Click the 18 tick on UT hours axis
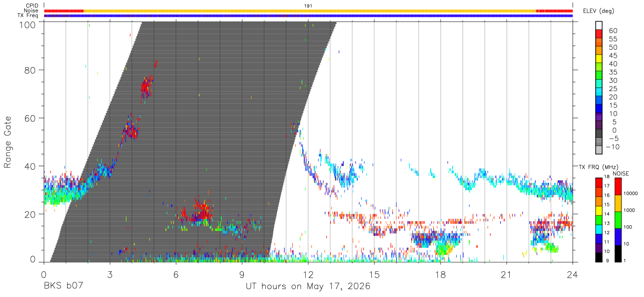 441,274
